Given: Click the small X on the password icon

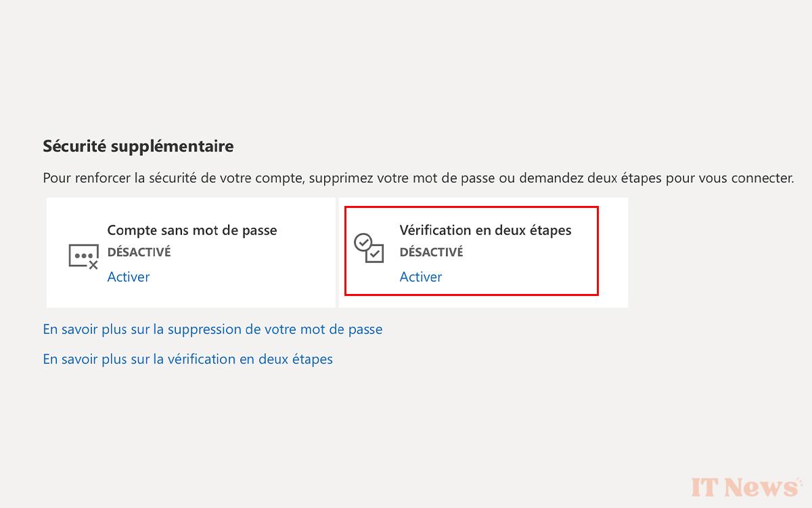Looking at the screenshot, I should coord(93,265).
